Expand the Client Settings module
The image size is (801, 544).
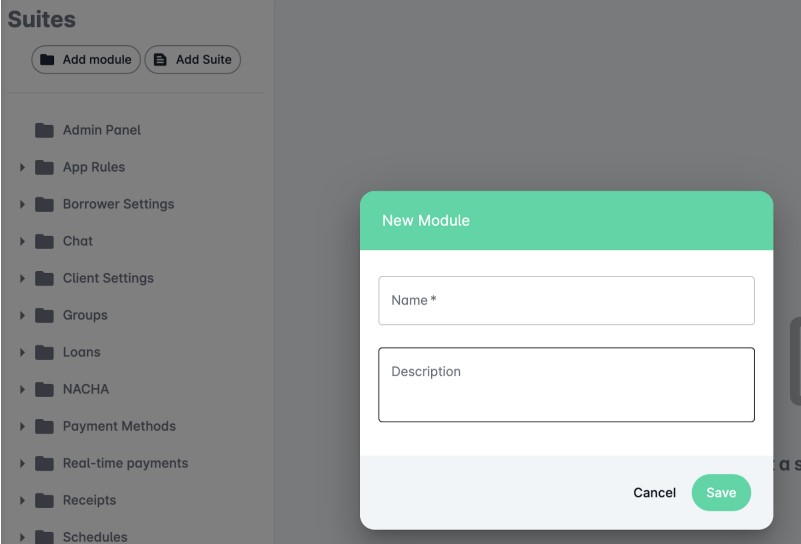tap(22, 278)
